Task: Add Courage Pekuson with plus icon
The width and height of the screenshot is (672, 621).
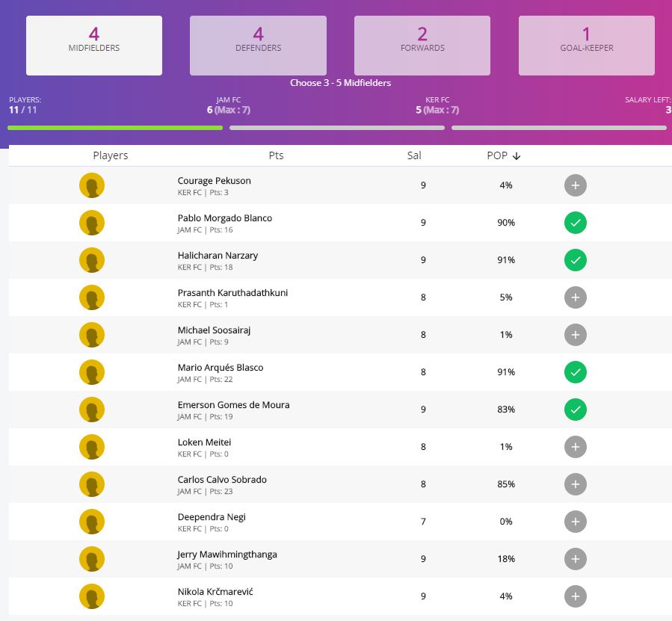Action: pyautogui.click(x=575, y=185)
